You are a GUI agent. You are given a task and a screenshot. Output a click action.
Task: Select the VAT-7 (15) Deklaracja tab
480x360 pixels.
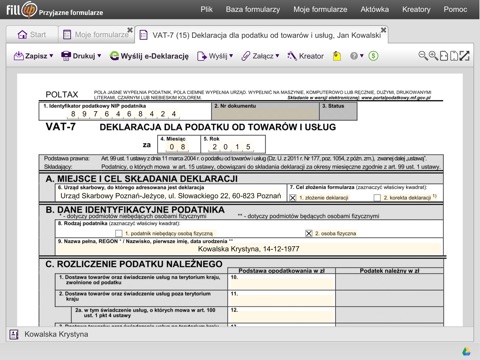coord(261,35)
